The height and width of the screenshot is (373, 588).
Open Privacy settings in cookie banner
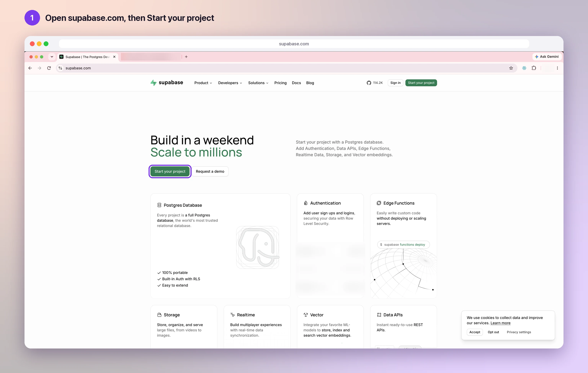(519, 332)
